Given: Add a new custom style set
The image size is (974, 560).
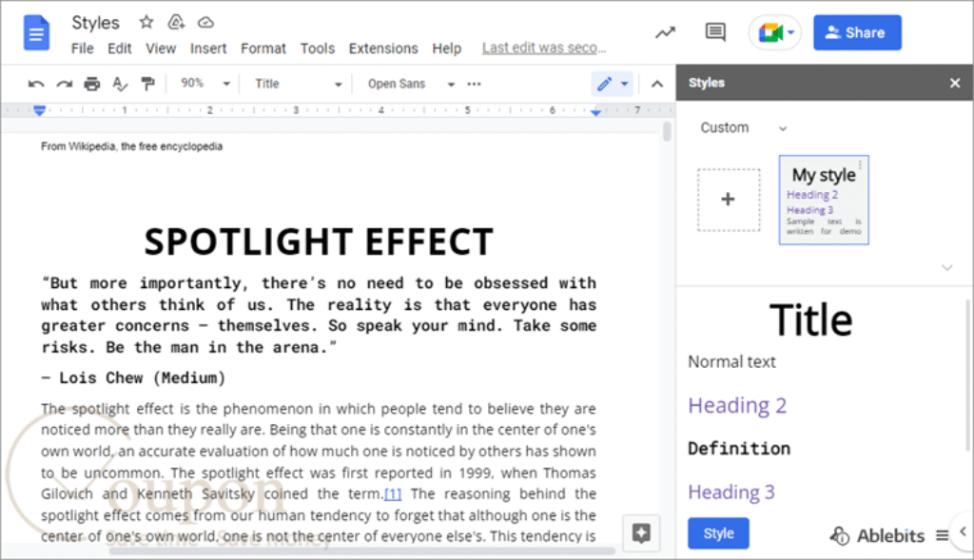Looking at the screenshot, I should (x=728, y=200).
